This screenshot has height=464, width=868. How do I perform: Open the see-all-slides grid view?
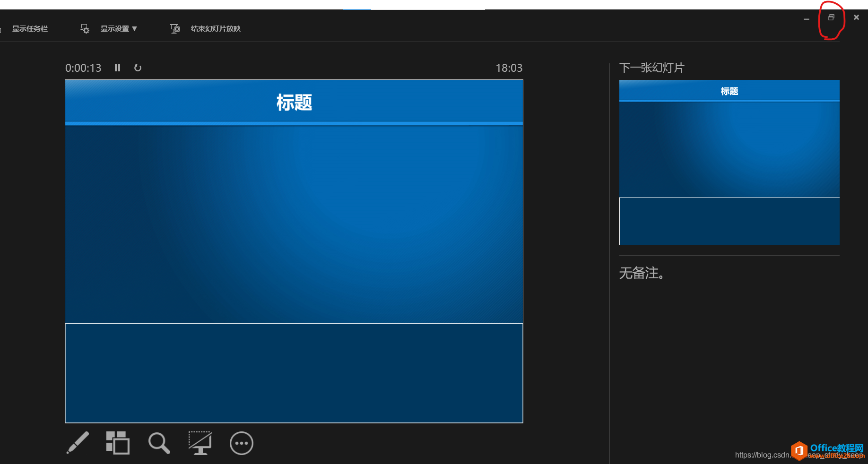[118, 443]
